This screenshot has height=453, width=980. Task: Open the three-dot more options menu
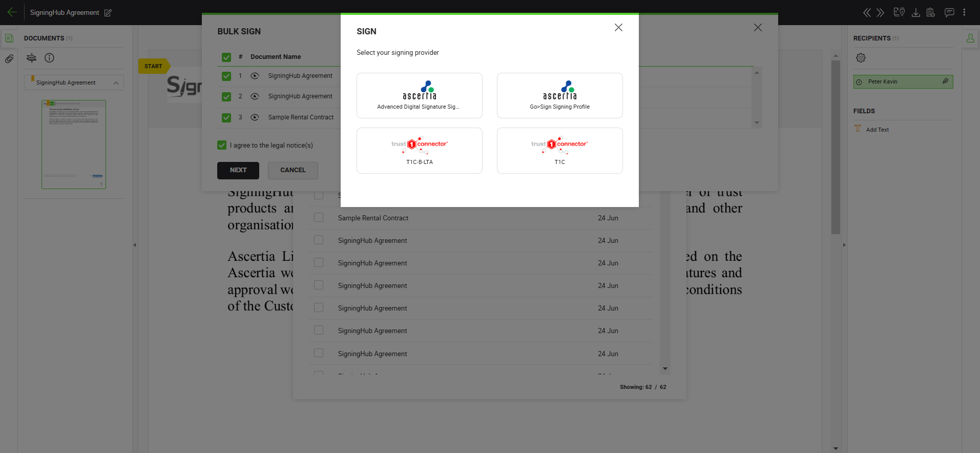coord(964,12)
